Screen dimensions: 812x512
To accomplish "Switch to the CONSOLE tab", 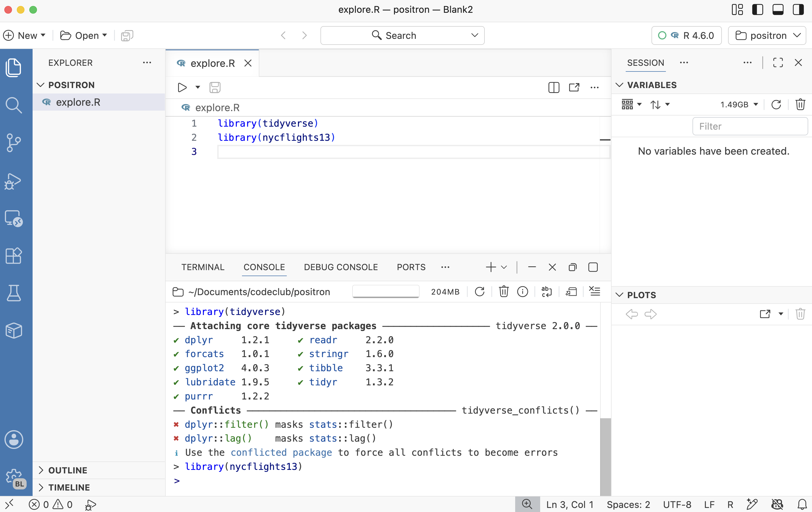I will tap(264, 267).
